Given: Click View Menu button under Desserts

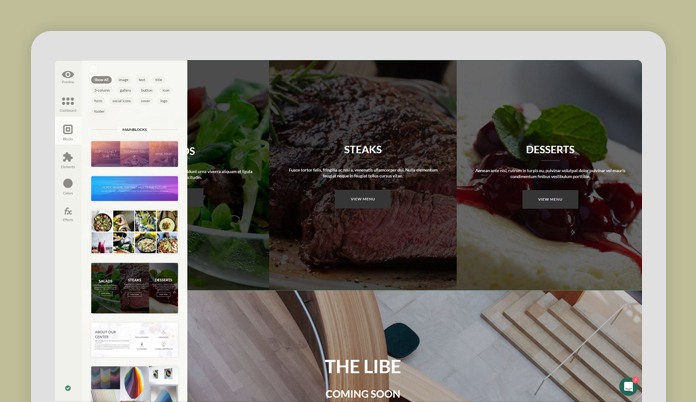Looking at the screenshot, I should (550, 199).
